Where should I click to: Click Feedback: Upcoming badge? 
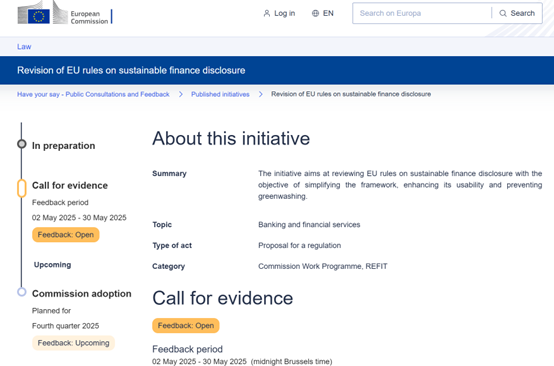click(x=73, y=343)
